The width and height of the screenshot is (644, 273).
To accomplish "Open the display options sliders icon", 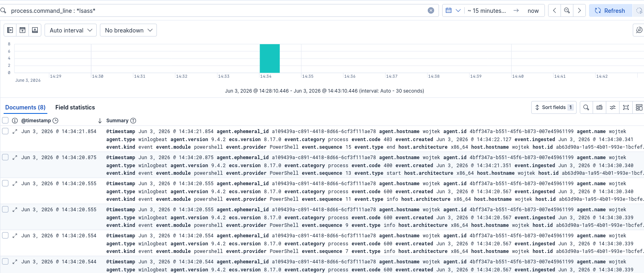I will click(x=613, y=107).
